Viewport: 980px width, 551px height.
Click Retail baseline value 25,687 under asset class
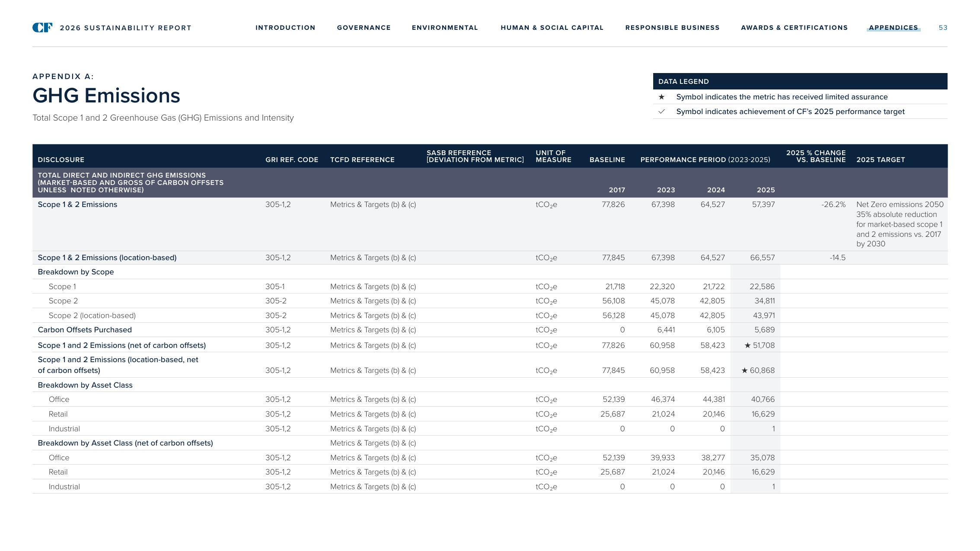click(613, 414)
